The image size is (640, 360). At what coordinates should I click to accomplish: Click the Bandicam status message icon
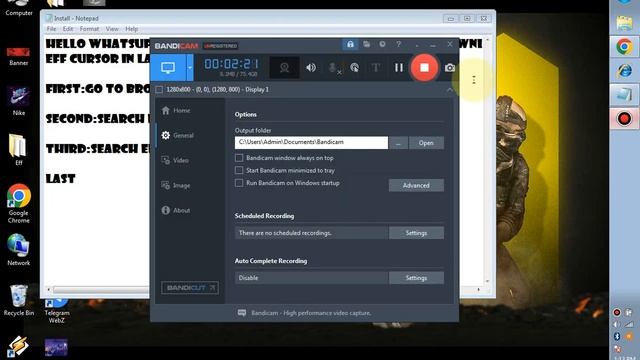(x=242, y=313)
